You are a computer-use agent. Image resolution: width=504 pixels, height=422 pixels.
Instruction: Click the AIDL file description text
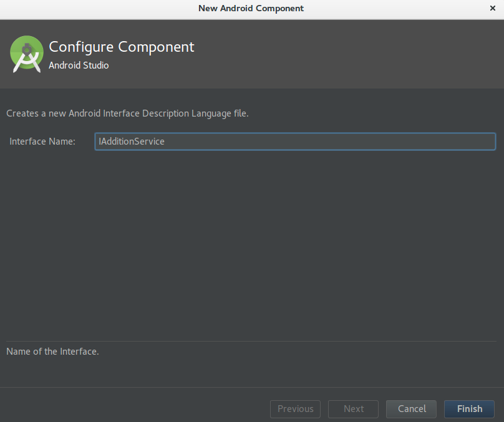click(x=127, y=113)
